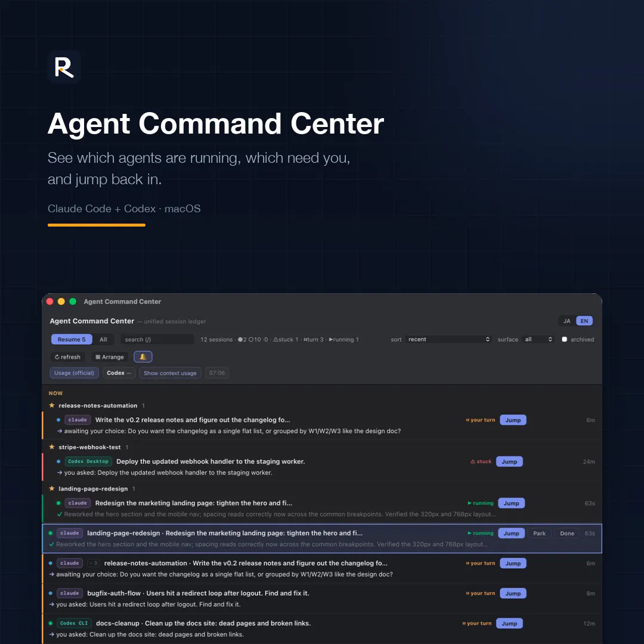Toggle the Usage (official) chip
This screenshot has width=644, height=644.
click(x=75, y=373)
